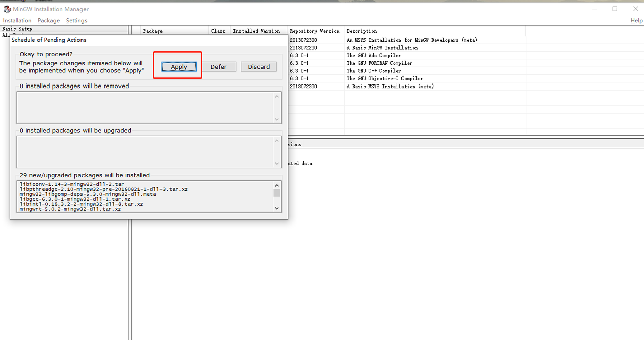This screenshot has height=340, width=644.
Task: Maximize the MinGW Installation Manager window
Action: [615, 9]
